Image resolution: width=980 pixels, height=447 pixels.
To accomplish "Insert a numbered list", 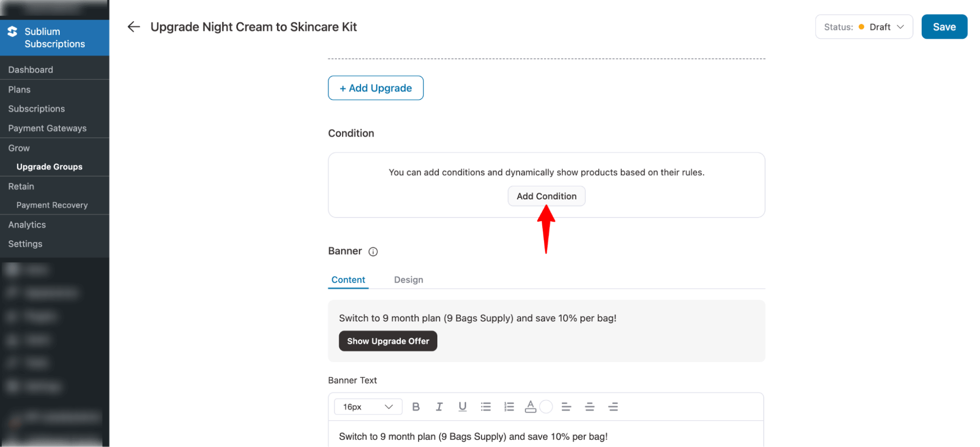I will (509, 407).
